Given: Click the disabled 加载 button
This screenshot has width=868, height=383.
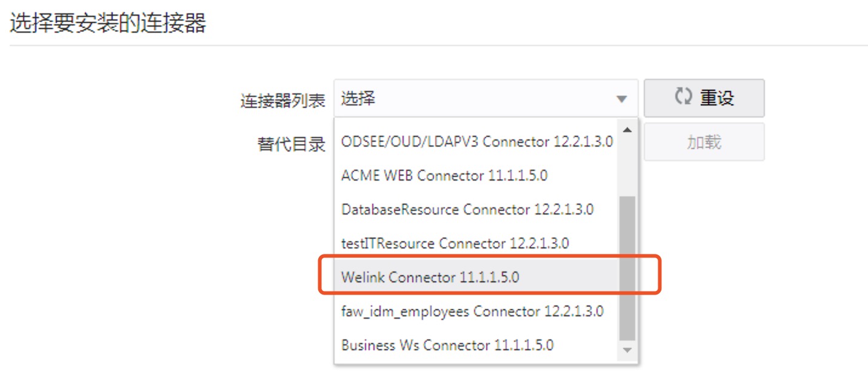Looking at the screenshot, I should tap(704, 142).
